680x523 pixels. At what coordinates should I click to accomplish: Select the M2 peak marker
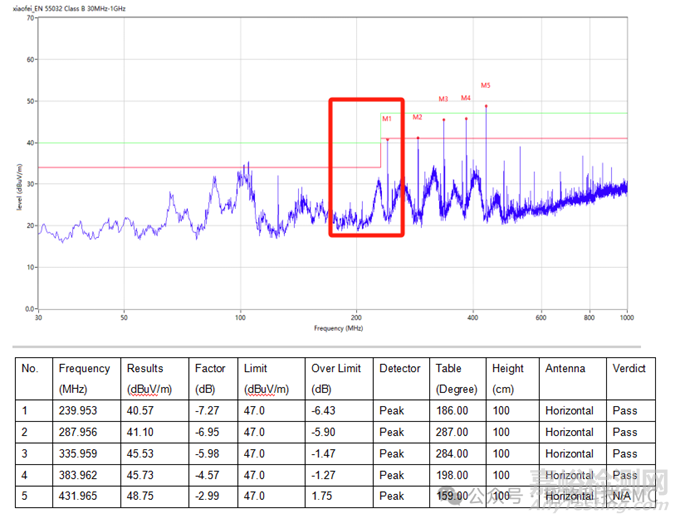point(417,117)
